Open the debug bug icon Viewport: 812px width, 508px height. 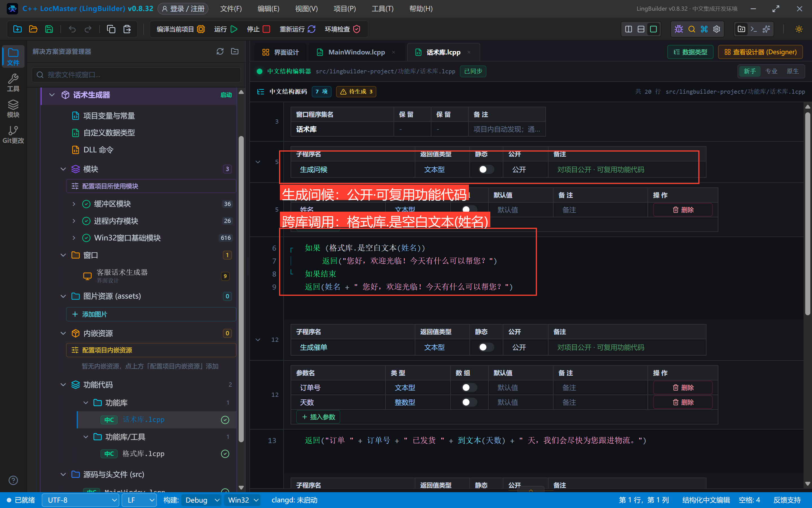(x=679, y=29)
